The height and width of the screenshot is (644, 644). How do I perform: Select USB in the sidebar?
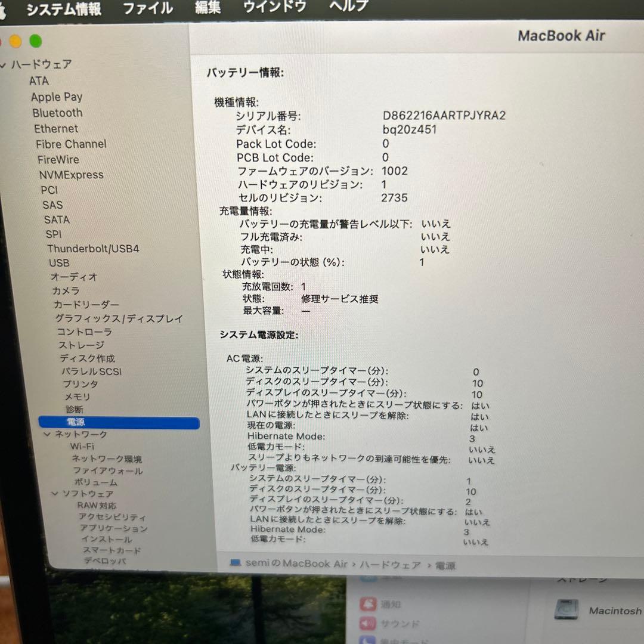59,263
